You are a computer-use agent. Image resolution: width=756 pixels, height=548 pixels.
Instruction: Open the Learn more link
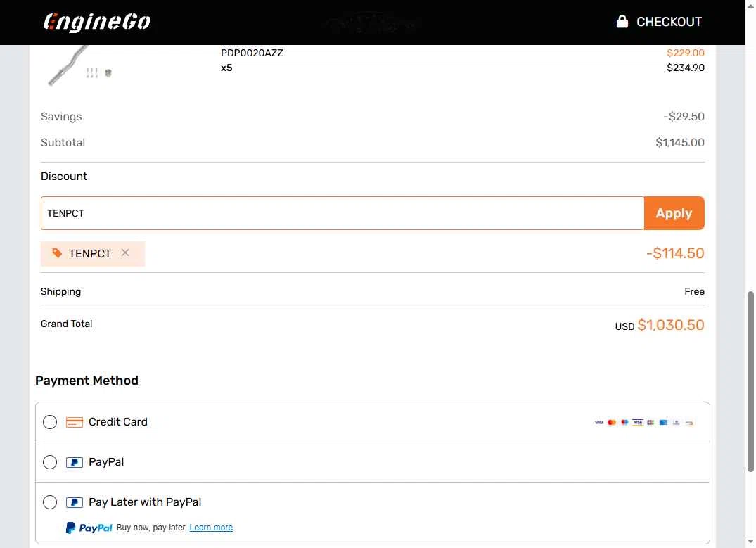click(x=211, y=528)
